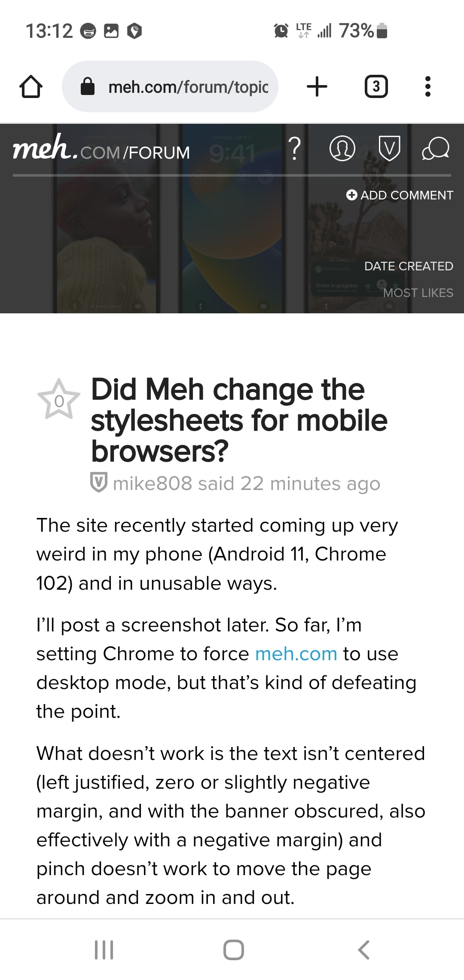Screen dimensions: 464x980
Task: Open the tab switcher showing 3 tabs
Action: (376, 86)
